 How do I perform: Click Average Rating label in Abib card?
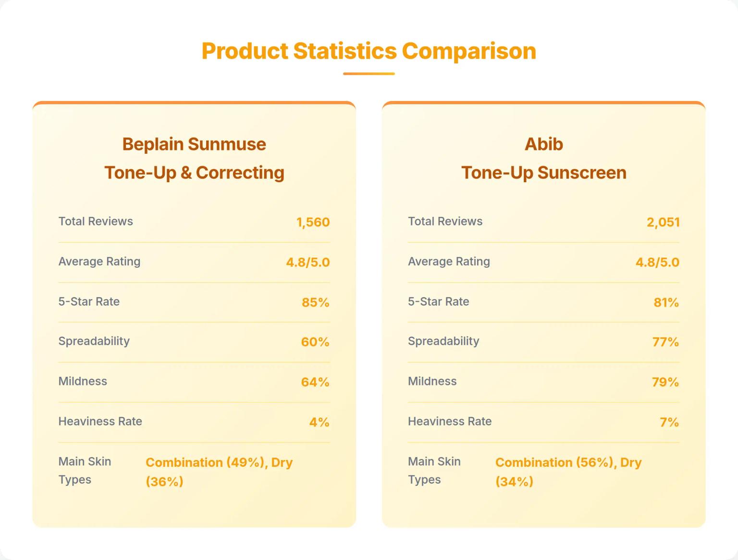[449, 261]
